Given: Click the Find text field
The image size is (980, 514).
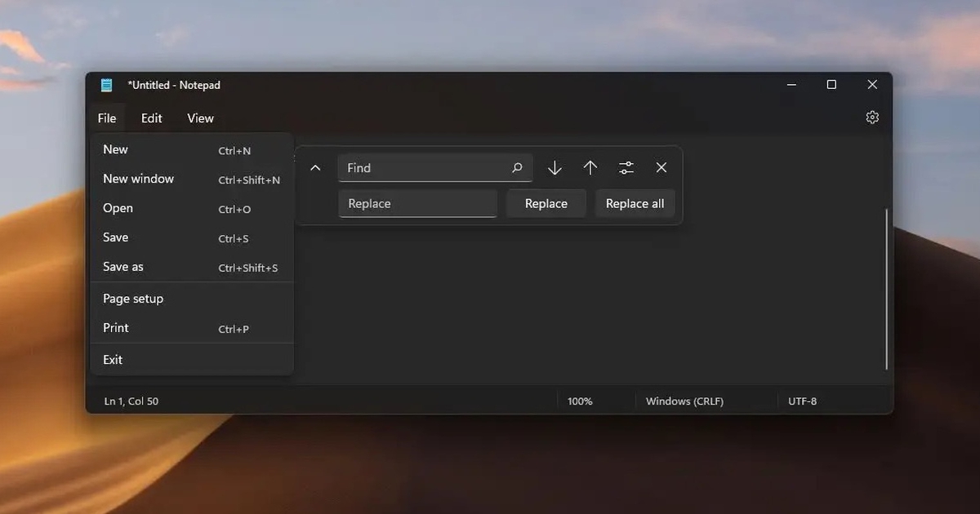Looking at the screenshot, I should (x=435, y=168).
